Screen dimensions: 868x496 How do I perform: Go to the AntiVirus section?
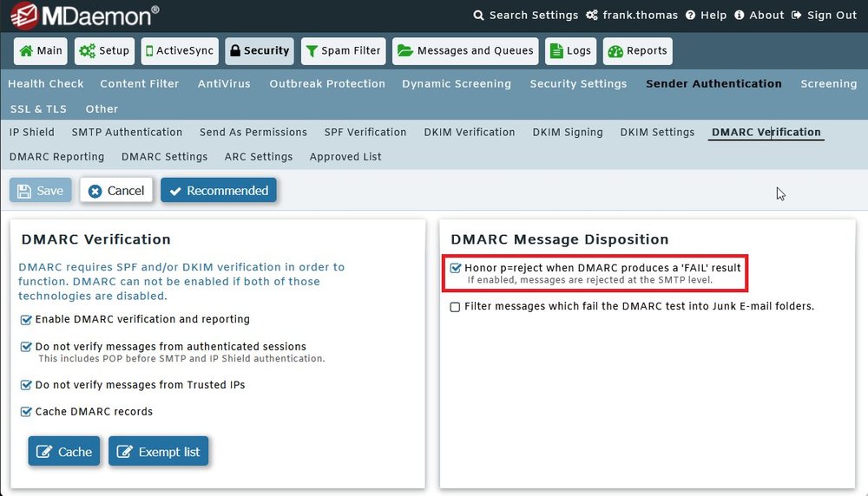click(224, 83)
